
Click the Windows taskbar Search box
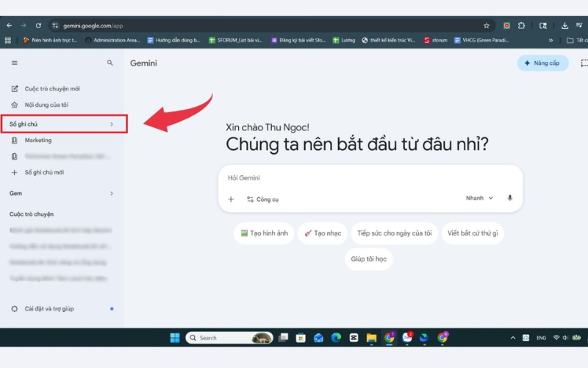tap(229, 338)
